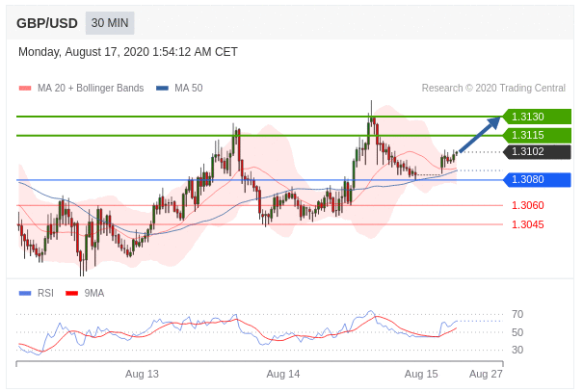This screenshot has height=392, width=583.
Task: Click the Aug 15 date axis label
Action: pyautogui.click(x=421, y=374)
